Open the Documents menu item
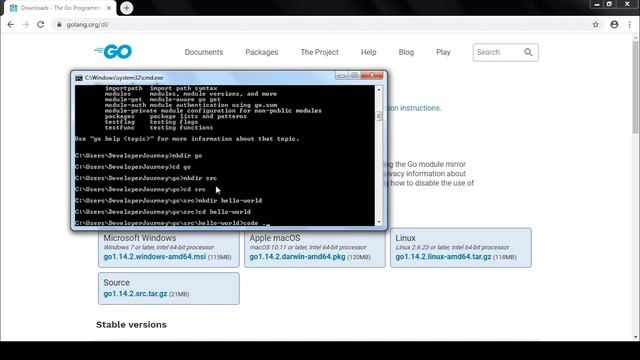This screenshot has height=360, width=640. (204, 52)
